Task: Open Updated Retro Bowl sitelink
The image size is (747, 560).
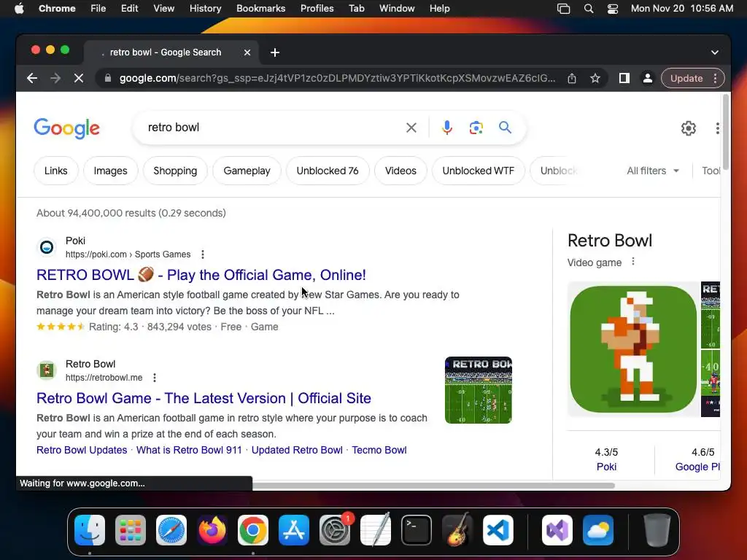Action: (297, 450)
